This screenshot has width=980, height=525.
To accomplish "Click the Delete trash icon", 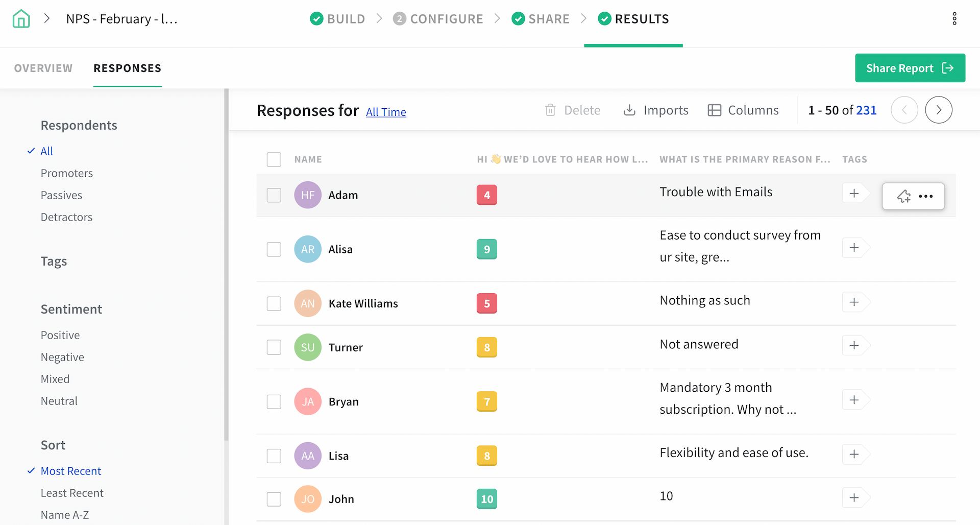I will (550, 110).
